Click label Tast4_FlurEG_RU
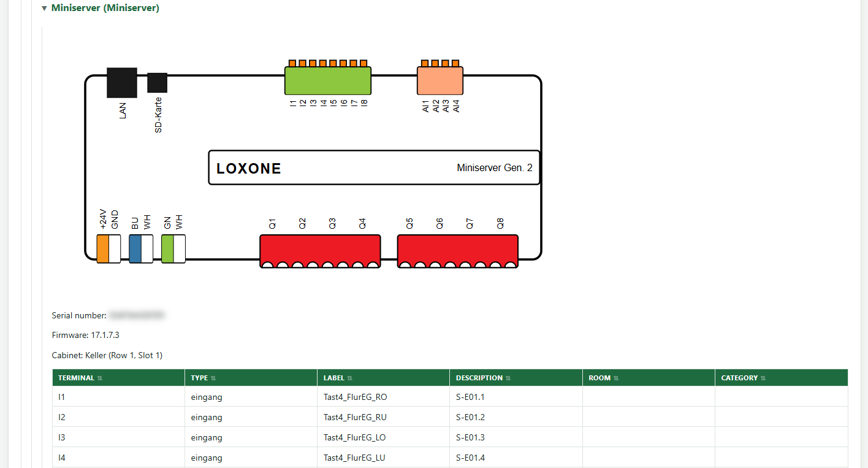The image size is (868, 468). click(356, 417)
